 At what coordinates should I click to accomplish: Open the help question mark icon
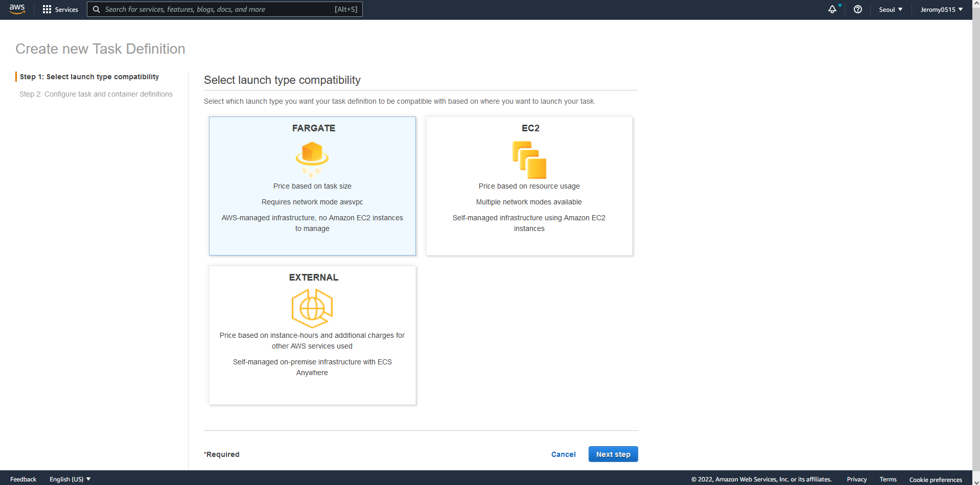tap(858, 9)
